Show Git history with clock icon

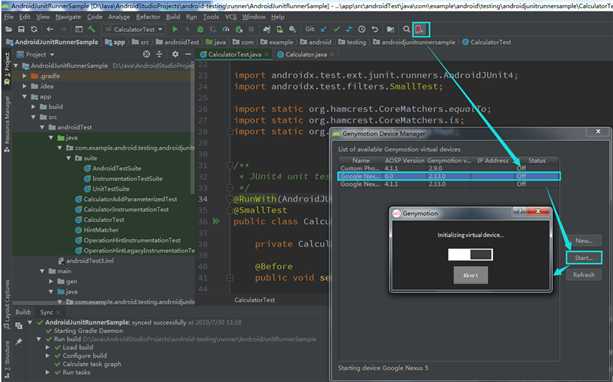362,29
